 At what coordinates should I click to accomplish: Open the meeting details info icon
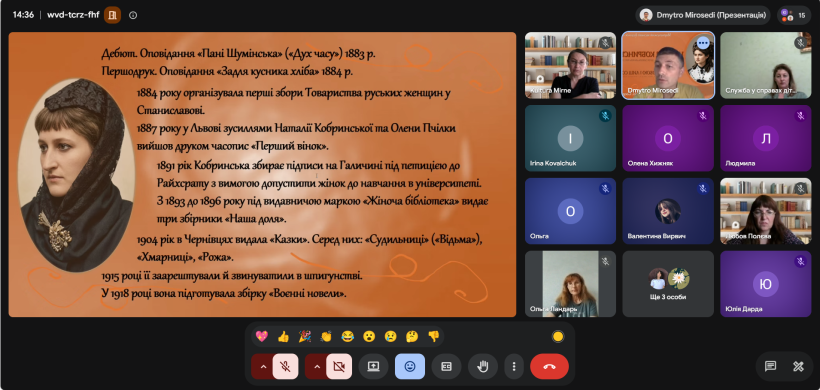133,15
